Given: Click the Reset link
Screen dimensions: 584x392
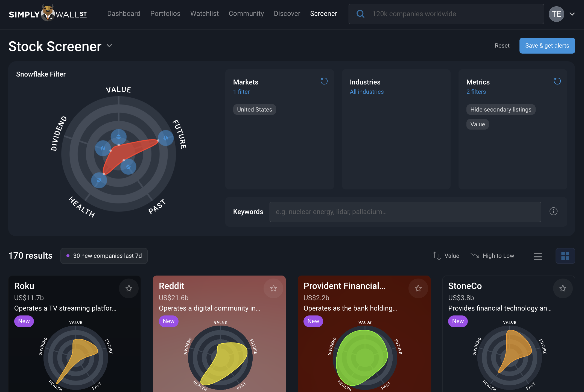Looking at the screenshot, I should (x=502, y=46).
